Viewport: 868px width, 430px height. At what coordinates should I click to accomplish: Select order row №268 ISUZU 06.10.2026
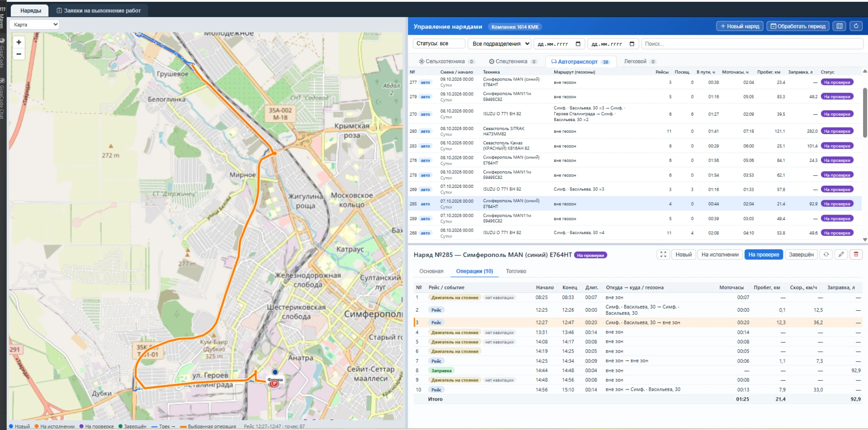pyautogui.click(x=635, y=233)
